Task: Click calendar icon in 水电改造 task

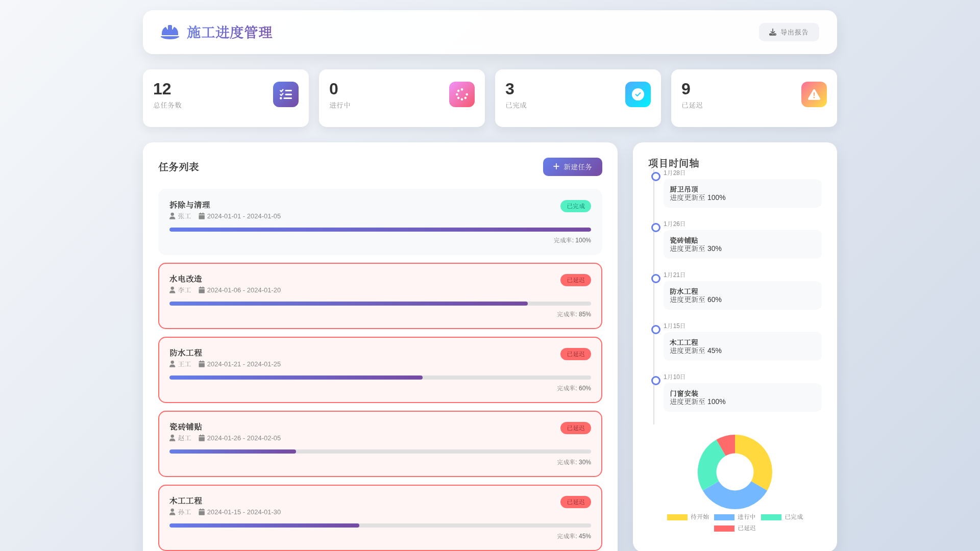Action: (202, 290)
